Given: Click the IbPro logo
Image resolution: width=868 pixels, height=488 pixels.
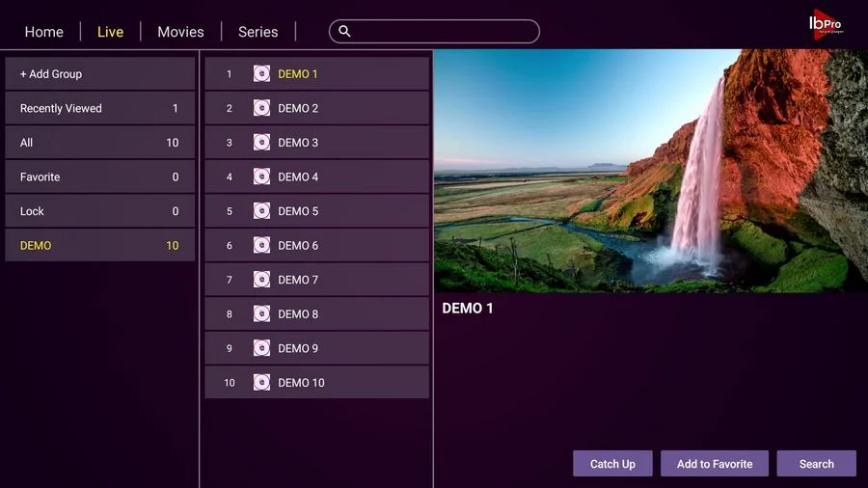Looking at the screenshot, I should [826, 24].
